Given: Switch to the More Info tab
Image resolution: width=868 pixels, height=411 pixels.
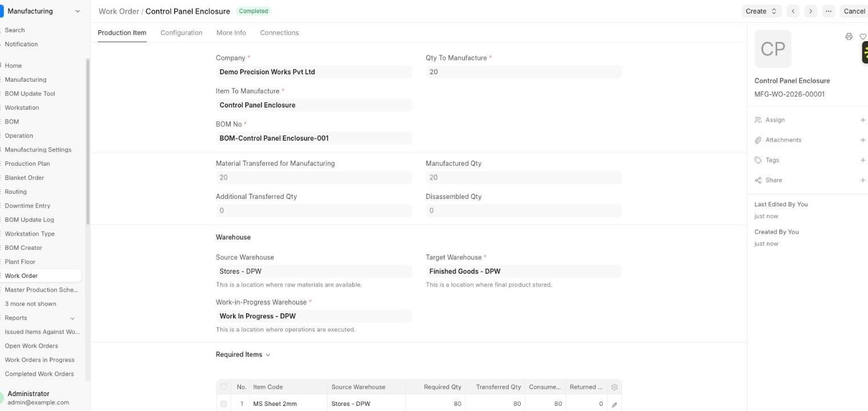Looking at the screenshot, I should [x=231, y=33].
